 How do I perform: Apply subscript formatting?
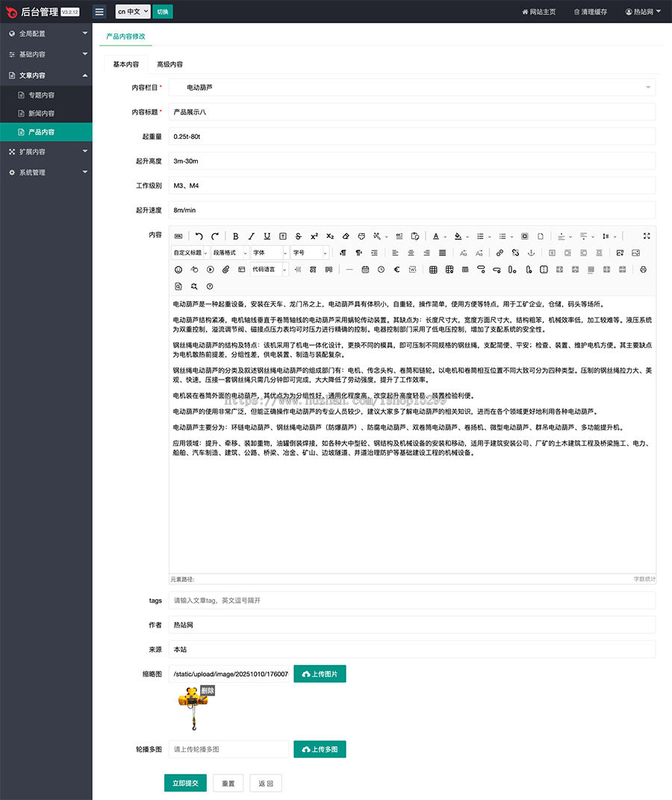pyautogui.click(x=330, y=236)
